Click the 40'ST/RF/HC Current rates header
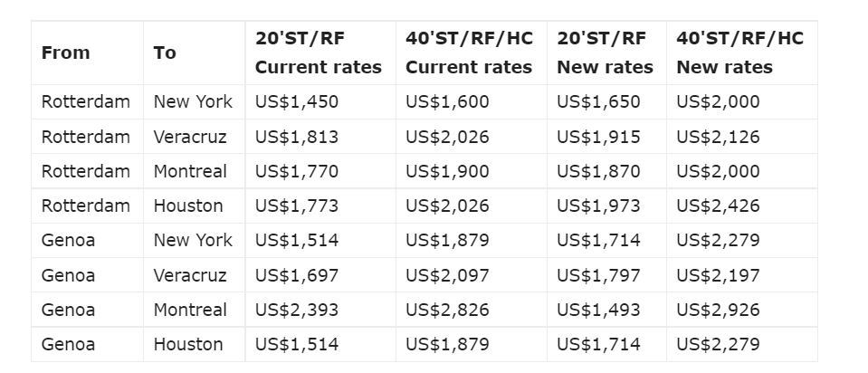The image size is (868, 373). coord(469,53)
